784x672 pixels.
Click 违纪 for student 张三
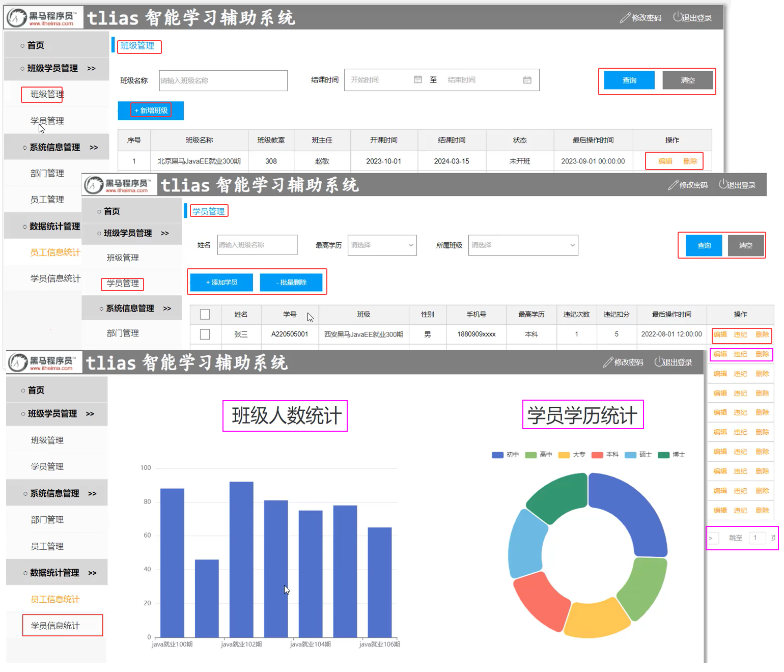(x=740, y=334)
